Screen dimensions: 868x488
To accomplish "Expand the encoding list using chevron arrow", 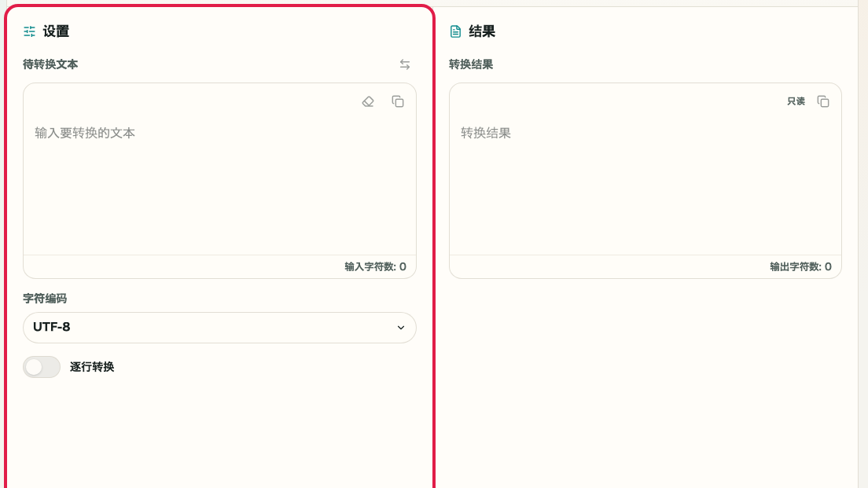I will pos(401,328).
